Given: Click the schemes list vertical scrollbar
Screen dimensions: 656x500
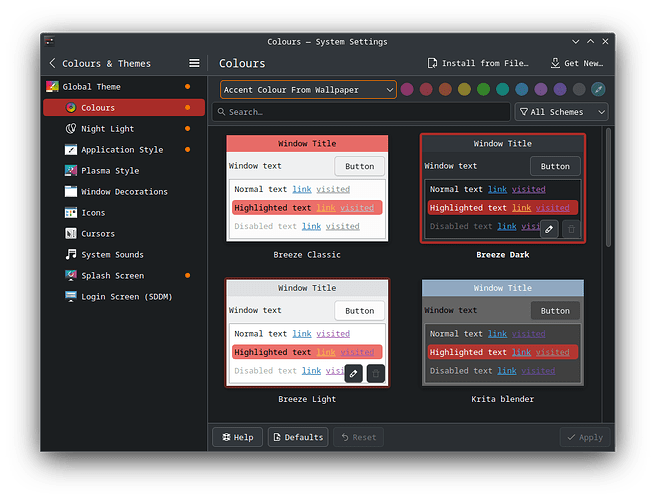Looking at the screenshot, I should click(608, 187).
